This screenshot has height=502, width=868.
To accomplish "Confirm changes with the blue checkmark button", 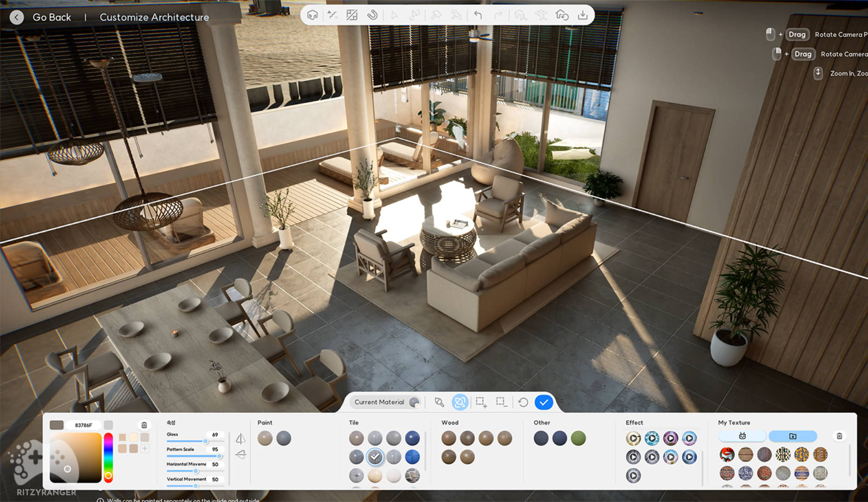I will 543,402.
